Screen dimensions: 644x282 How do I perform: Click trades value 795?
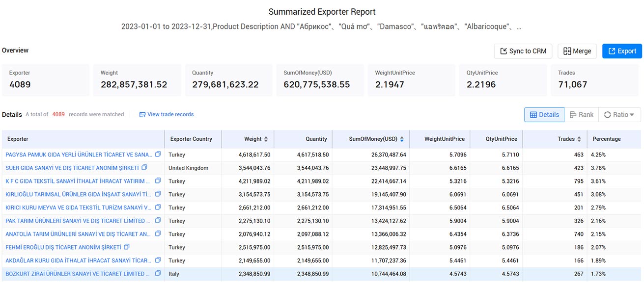[x=578, y=181]
